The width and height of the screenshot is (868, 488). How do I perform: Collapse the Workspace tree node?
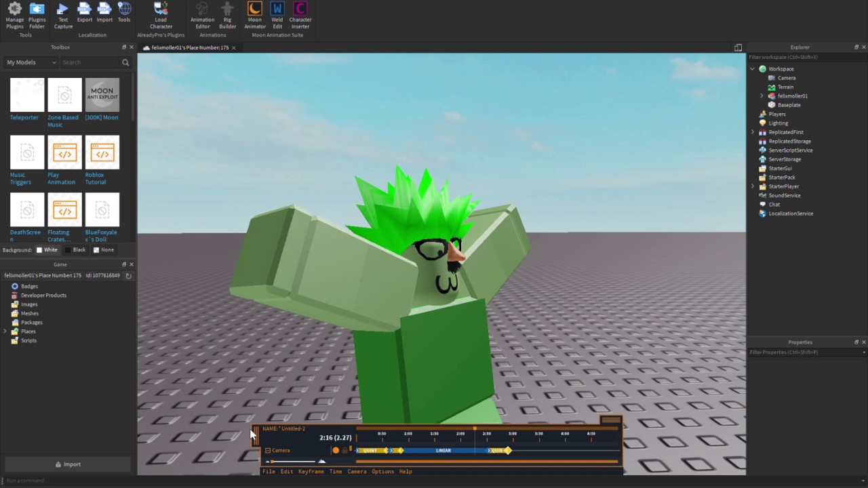752,69
